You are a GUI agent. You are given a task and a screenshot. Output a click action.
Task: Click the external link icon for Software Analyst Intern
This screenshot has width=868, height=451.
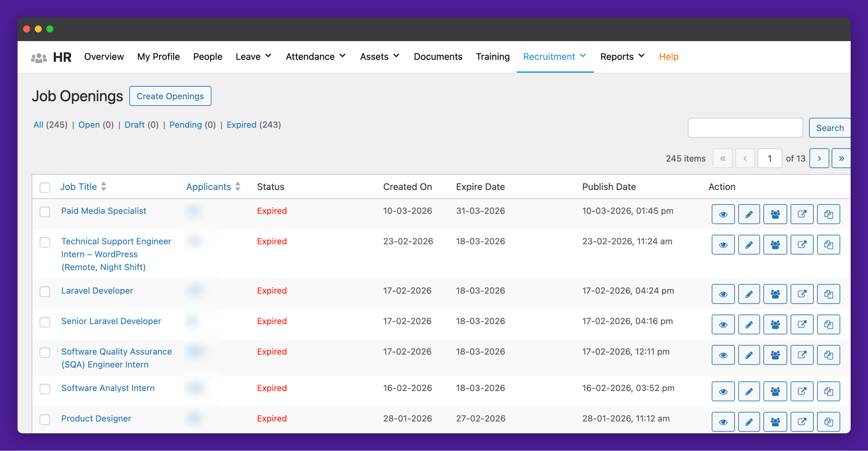(x=802, y=391)
